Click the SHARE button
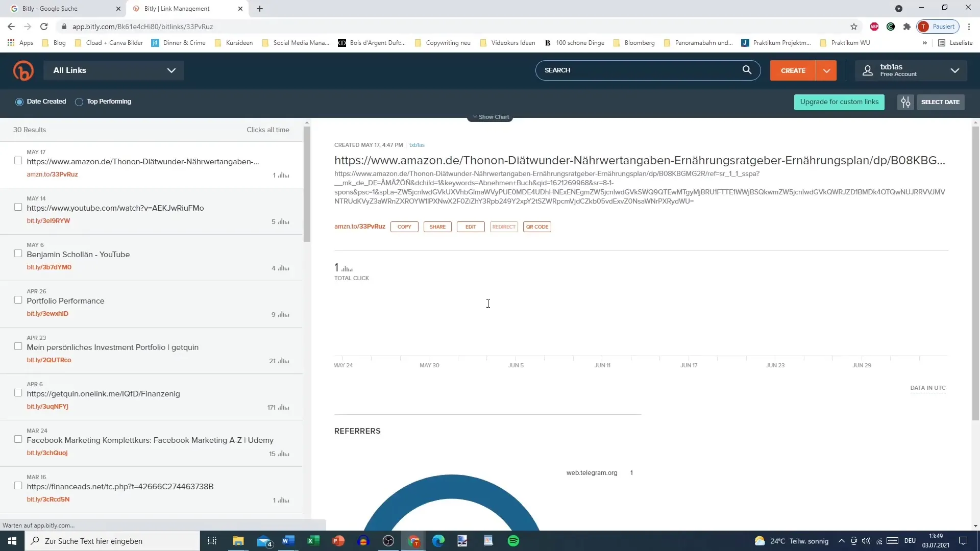This screenshot has width=980, height=551. 437,227
